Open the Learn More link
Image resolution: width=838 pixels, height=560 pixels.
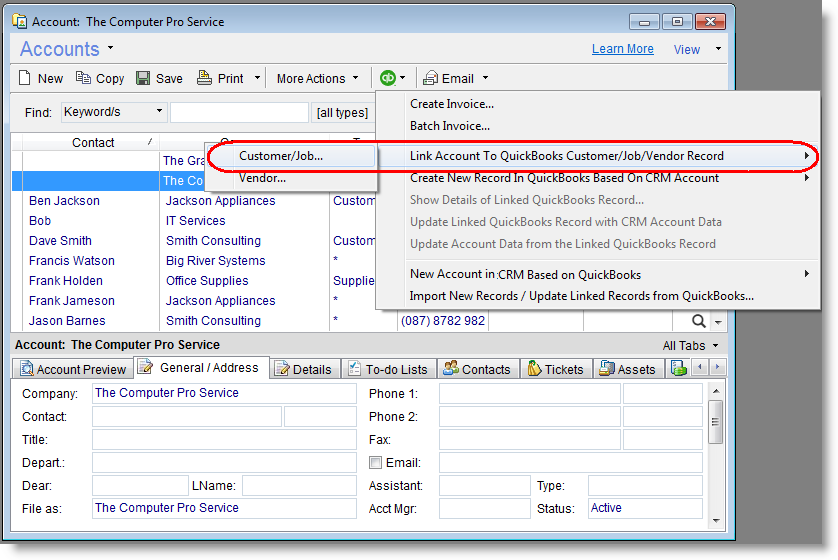[x=622, y=49]
